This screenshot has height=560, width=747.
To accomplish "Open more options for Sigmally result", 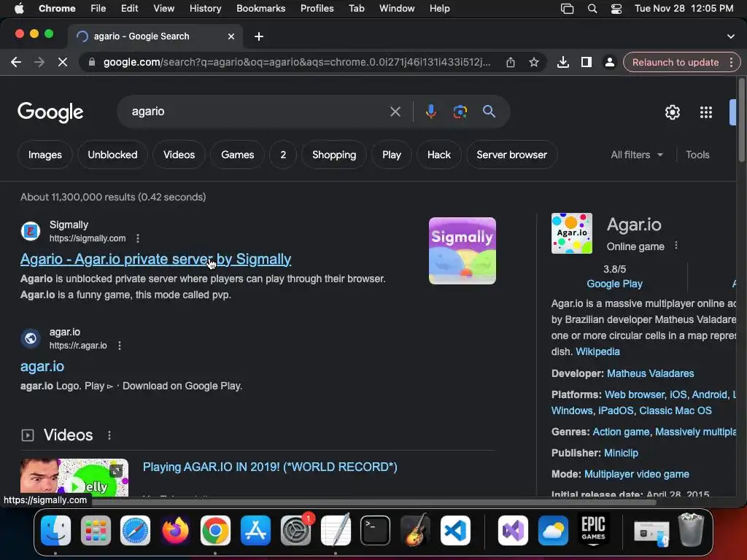I will 138,238.
